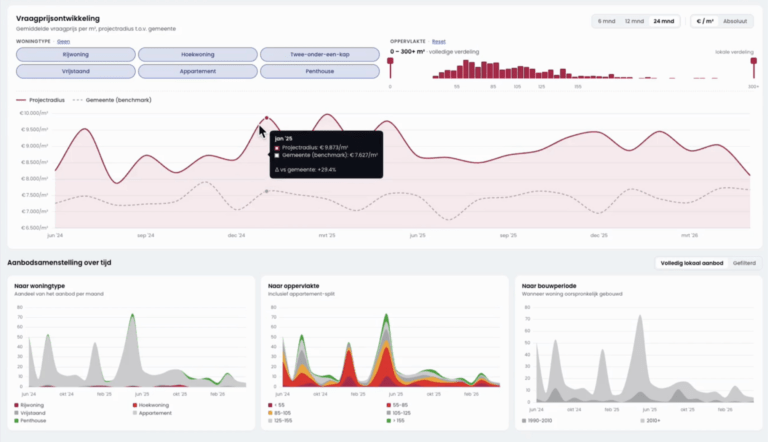Image resolution: width=768 pixels, height=442 pixels.
Task: Switch to the 12 mnd period
Action: click(634, 21)
